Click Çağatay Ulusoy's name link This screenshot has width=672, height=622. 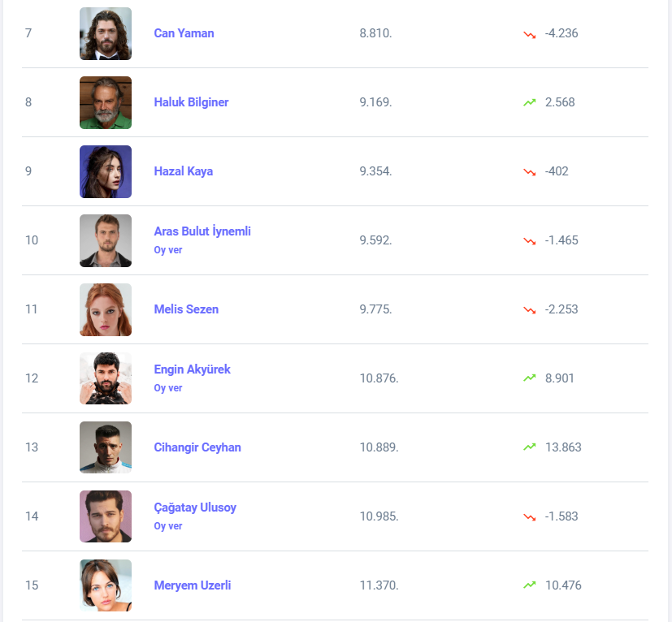coord(195,508)
